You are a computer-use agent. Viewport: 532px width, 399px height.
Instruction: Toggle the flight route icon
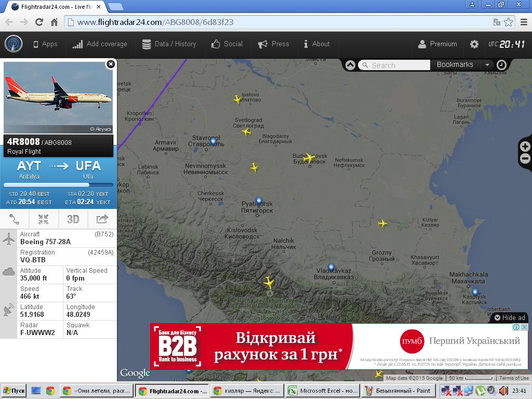click(x=14, y=219)
